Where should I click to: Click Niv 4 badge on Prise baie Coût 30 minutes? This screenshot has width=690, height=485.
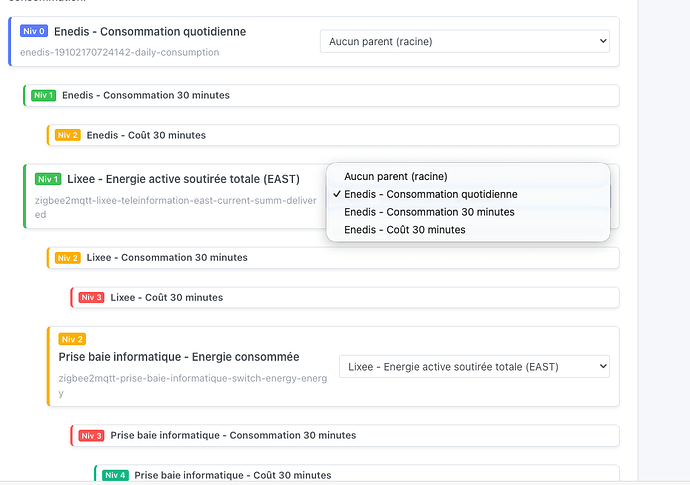pyautogui.click(x=116, y=475)
